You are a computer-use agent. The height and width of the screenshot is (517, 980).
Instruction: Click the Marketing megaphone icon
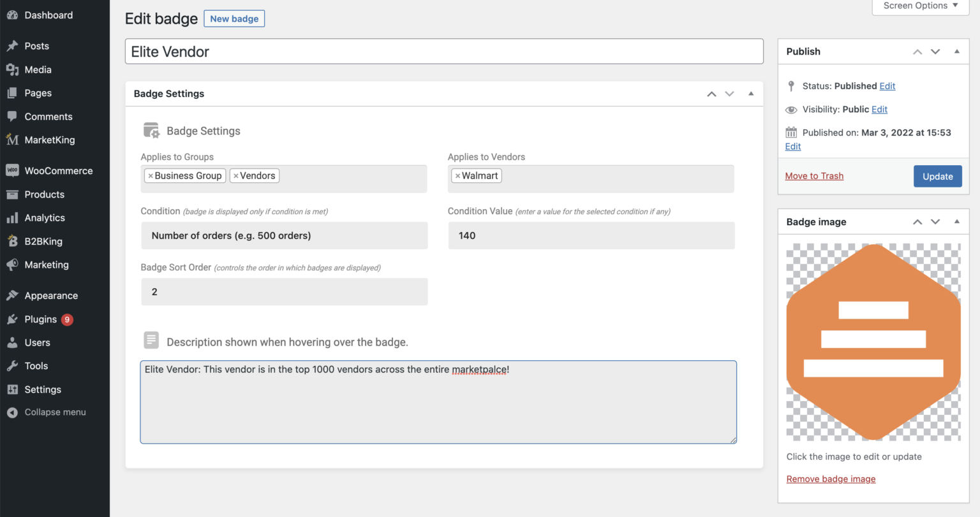pos(12,265)
